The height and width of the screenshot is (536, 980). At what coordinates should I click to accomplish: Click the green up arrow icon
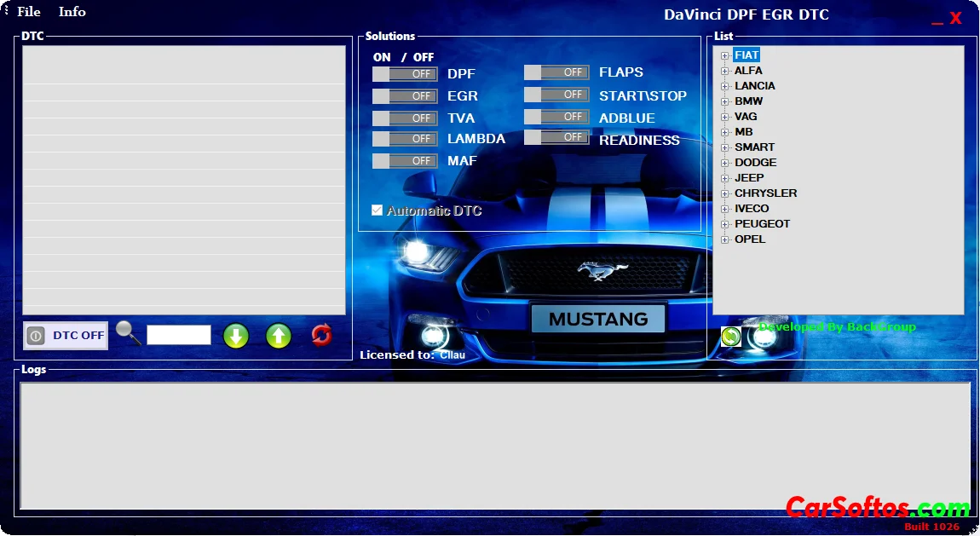tap(279, 336)
